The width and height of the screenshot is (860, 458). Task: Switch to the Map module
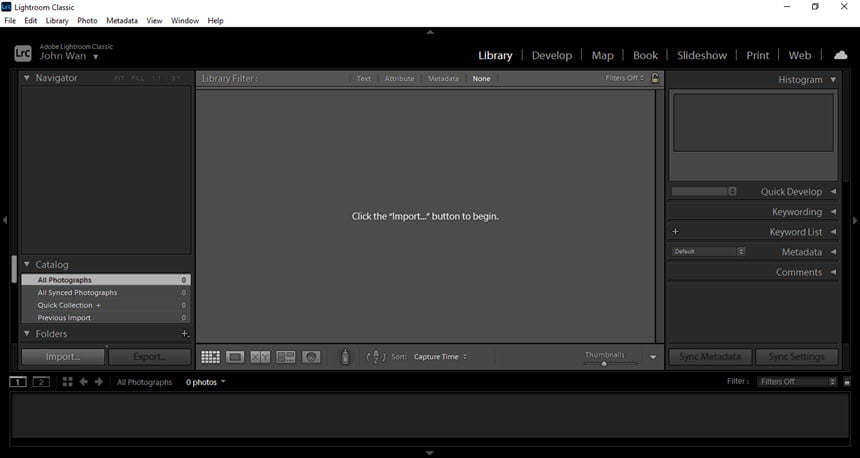[x=602, y=55]
